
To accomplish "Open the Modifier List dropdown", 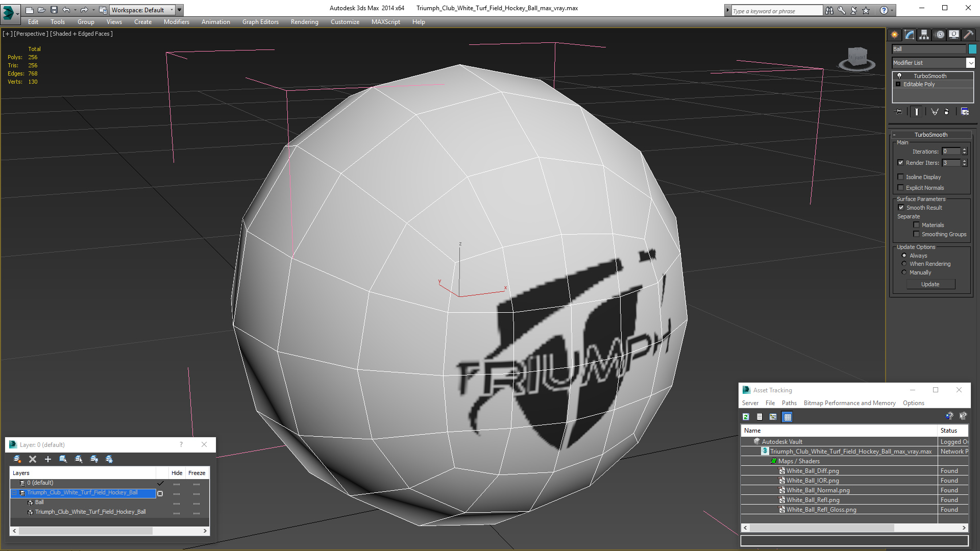I will click(x=970, y=63).
